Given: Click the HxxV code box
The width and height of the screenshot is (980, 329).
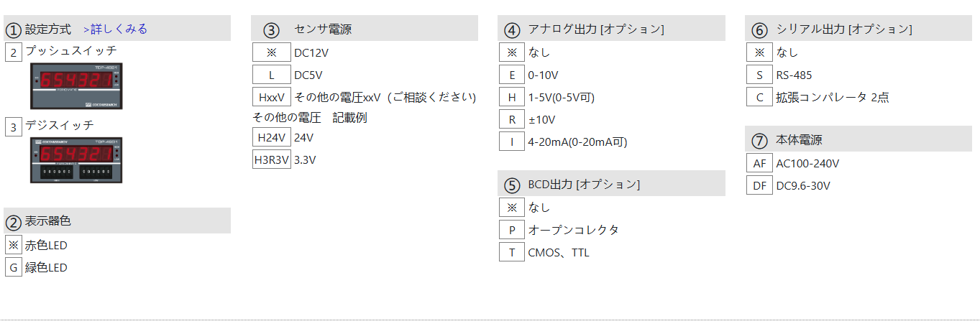Looking at the screenshot, I should pyautogui.click(x=272, y=97).
